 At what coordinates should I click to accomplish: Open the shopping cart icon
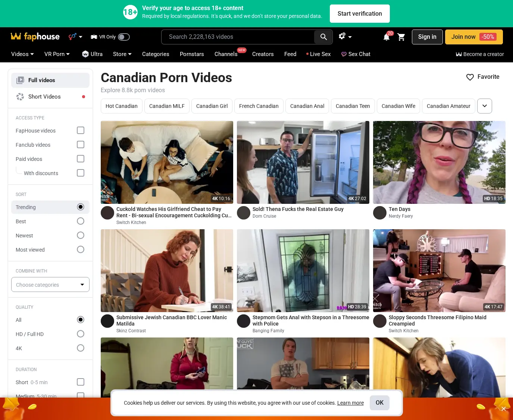pyautogui.click(x=401, y=37)
